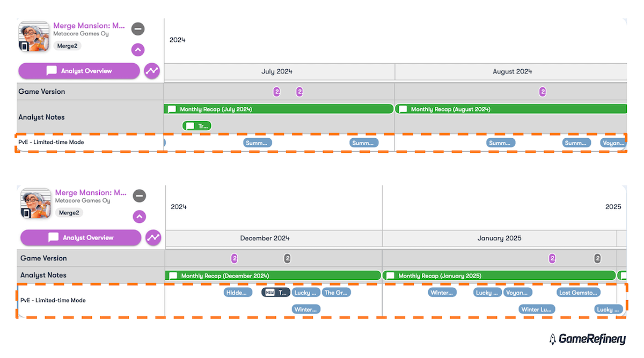Select the purple version marker in August 2024

coord(543,92)
